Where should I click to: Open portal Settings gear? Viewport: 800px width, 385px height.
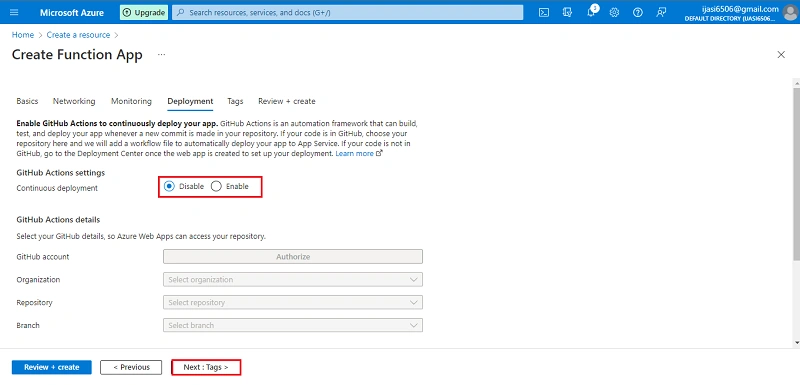614,12
